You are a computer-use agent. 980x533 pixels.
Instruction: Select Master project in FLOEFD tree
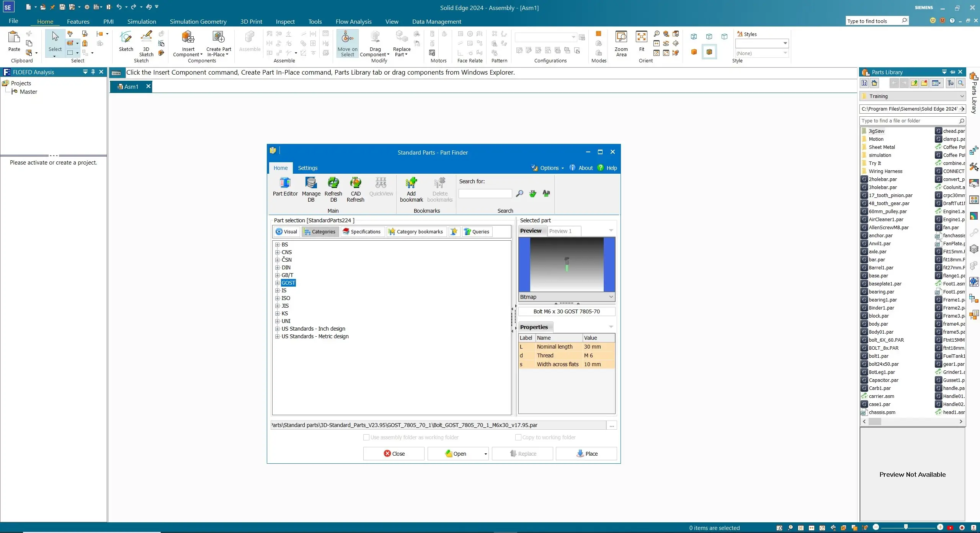[x=28, y=92]
